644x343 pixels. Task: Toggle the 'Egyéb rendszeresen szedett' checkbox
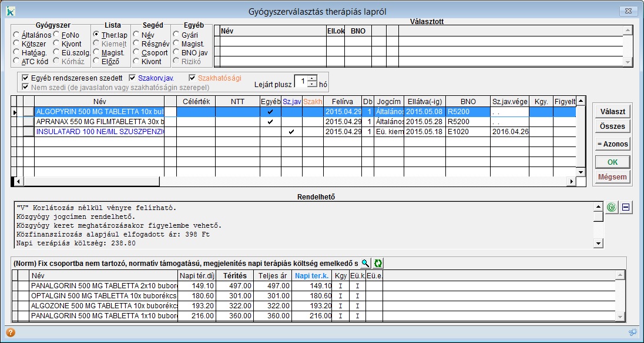(x=25, y=78)
